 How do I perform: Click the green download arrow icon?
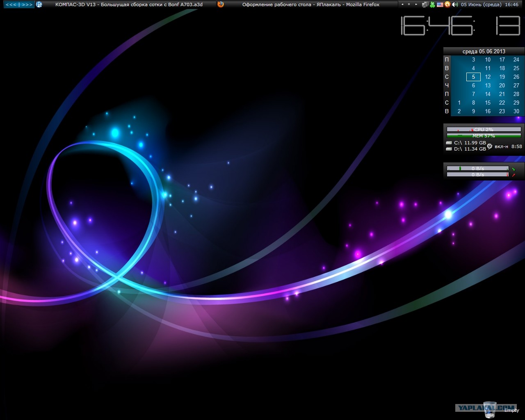tap(513, 169)
